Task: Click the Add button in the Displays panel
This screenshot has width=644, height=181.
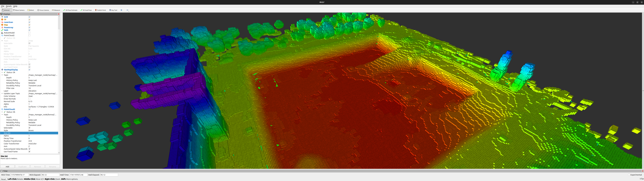Action: (7, 167)
